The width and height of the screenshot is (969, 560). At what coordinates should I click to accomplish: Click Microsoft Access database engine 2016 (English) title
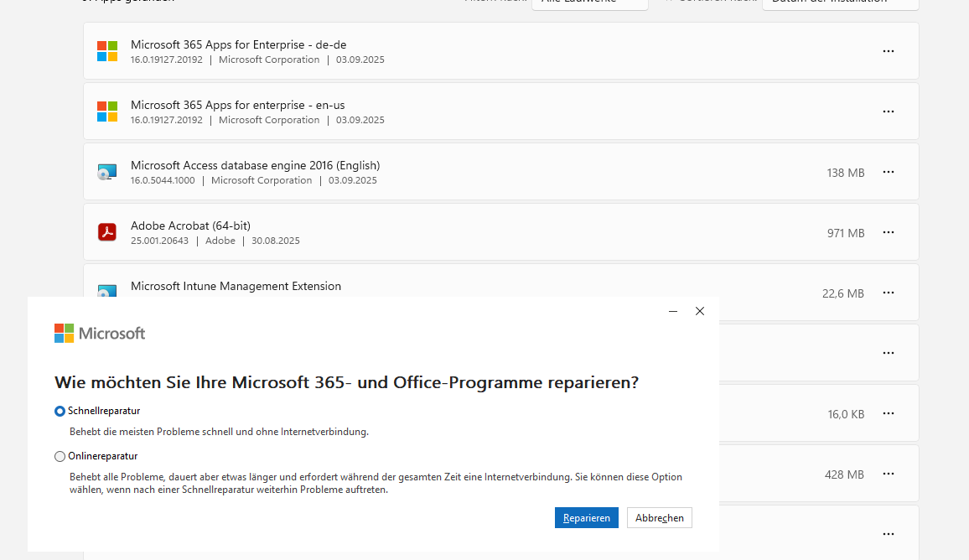255,166
